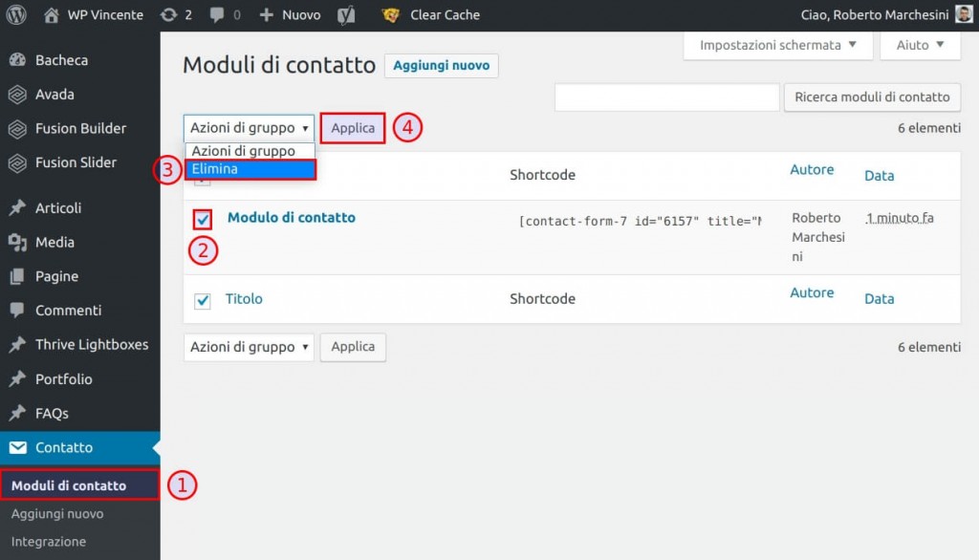Image resolution: width=979 pixels, height=560 pixels.
Task: Sort by the Data header column
Action: coord(880,176)
